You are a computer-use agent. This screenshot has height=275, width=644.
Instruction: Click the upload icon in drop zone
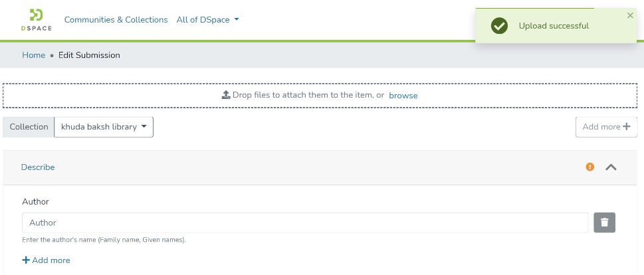(x=226, y=95)
